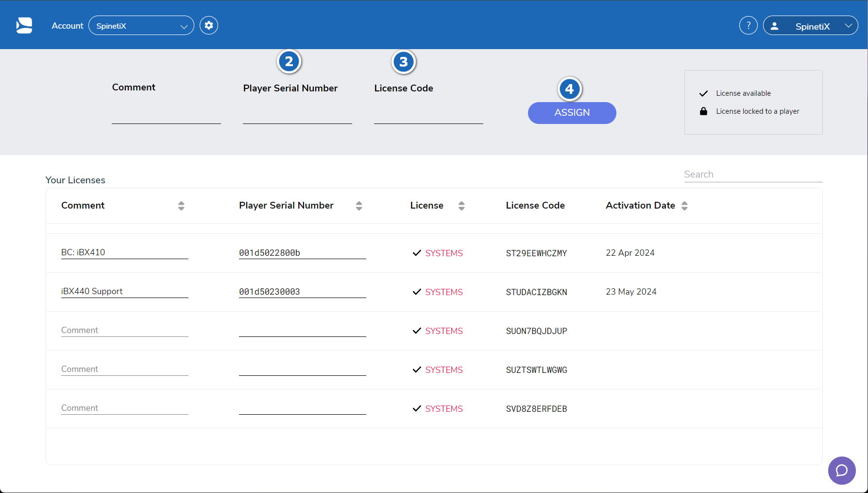The width and height of the screenshot is (868, 493).
Task: Click SYSTEMS link in SVD8Z8ERFDEB row
Action: tap(444, 409)
